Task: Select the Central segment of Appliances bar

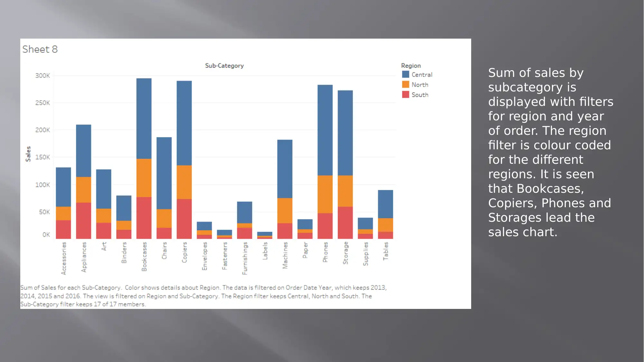Action: coord(84,151)
